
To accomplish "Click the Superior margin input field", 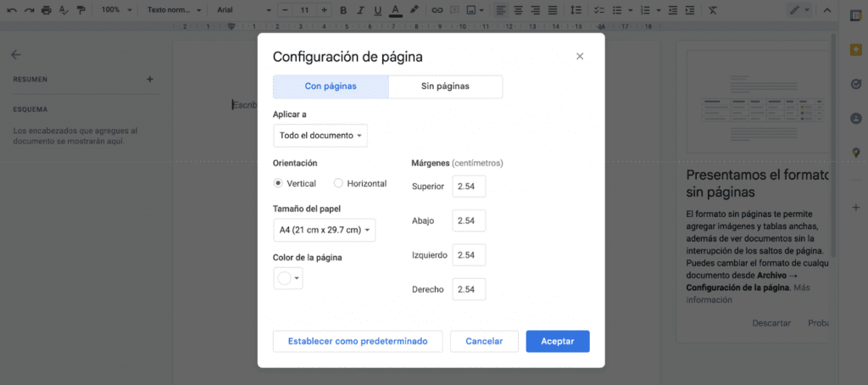I will click(469, 187).
